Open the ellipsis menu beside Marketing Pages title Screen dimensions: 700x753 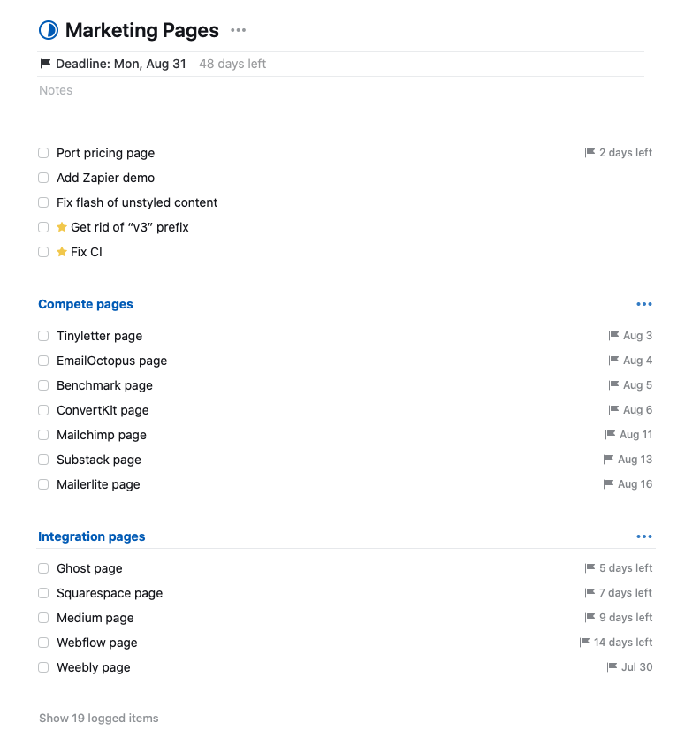[238, 30]
